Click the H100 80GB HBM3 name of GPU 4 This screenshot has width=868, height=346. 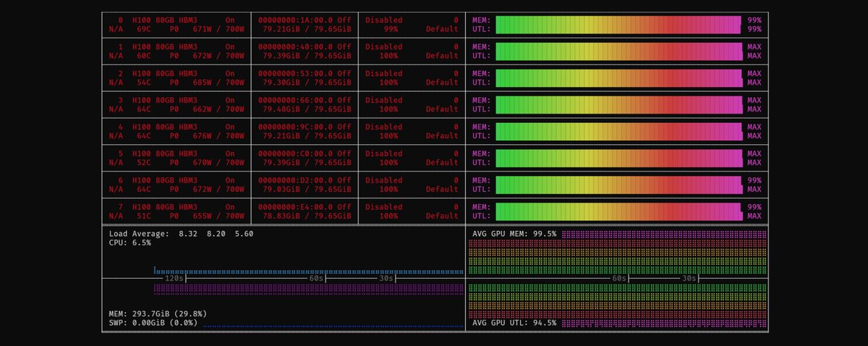(x=165, y=127)
